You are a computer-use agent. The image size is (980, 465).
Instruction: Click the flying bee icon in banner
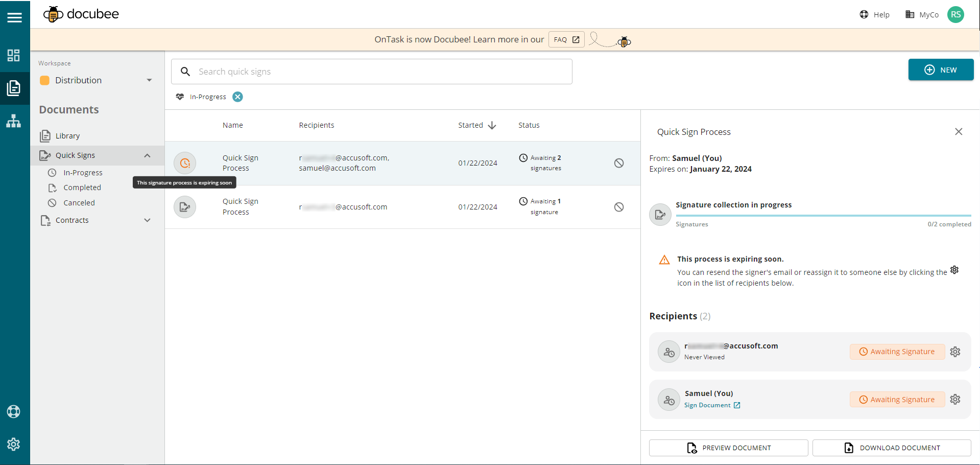pyautogui.click(x=624, y=42)
